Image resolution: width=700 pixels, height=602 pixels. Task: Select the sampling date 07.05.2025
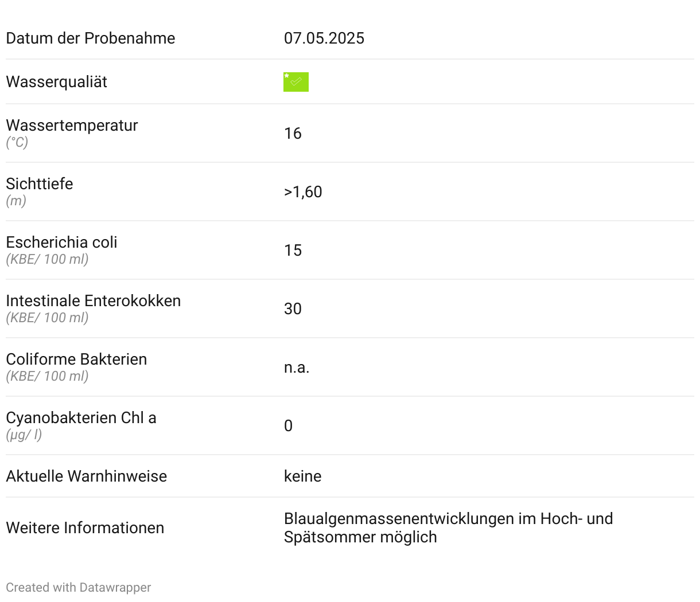[x=324, y=38]
